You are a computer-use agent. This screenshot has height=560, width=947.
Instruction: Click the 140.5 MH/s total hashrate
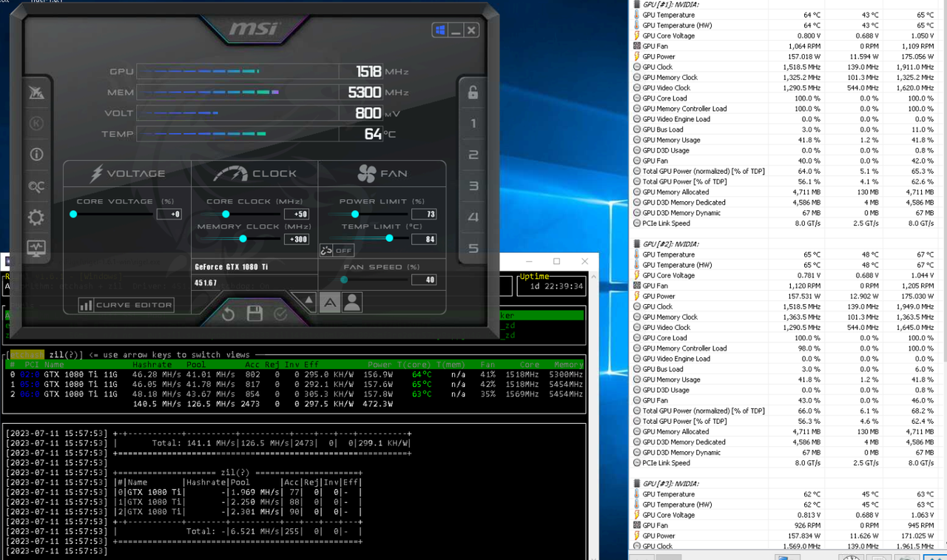point(156,404)
